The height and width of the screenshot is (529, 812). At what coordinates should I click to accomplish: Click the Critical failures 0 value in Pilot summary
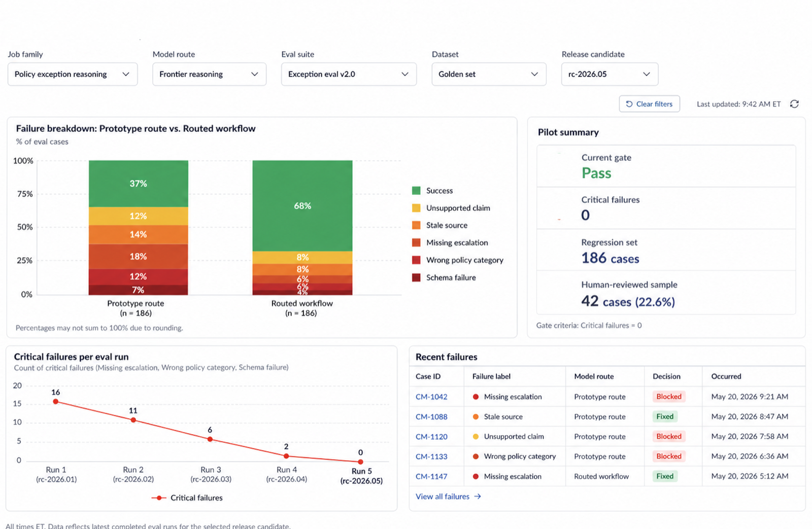pos(585,215)
